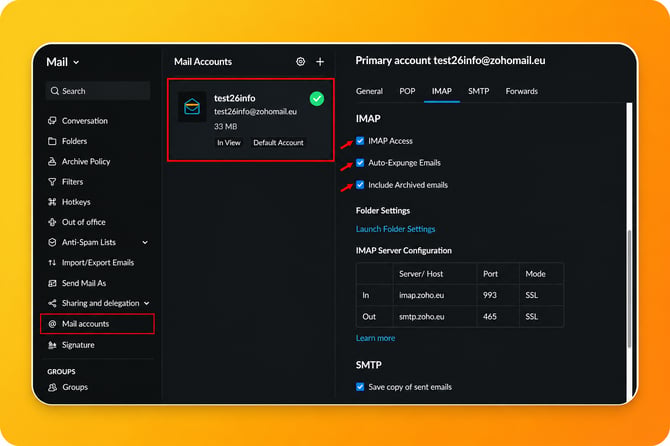Toggle the Auto-Expunge Emails checkbox
Screen dimensions: 670x446
click(x=360, y=163)
